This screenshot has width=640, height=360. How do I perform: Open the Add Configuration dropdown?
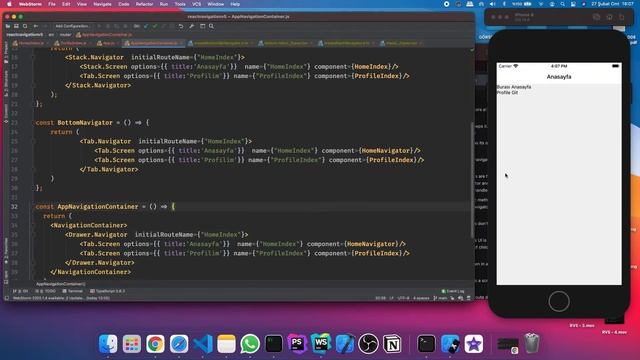72,26
